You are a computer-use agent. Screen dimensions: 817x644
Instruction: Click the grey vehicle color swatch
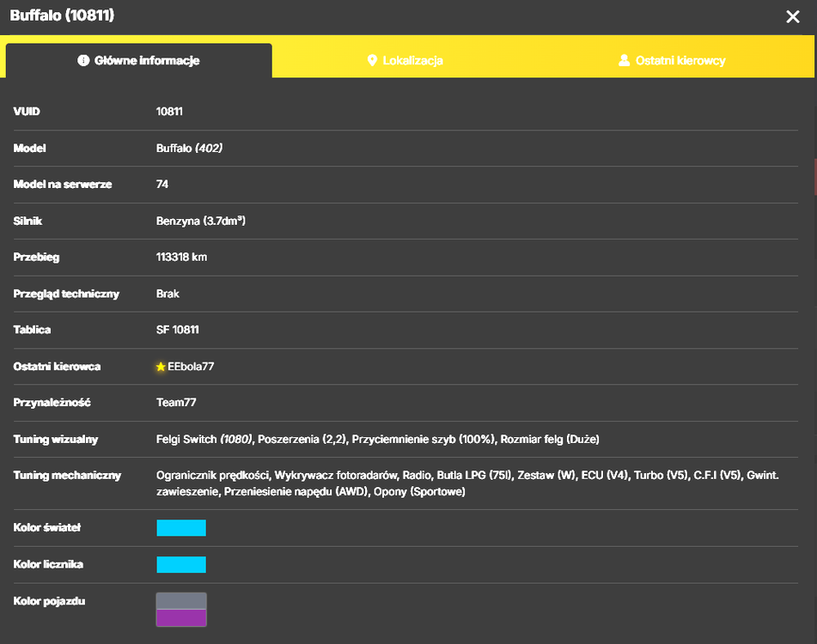coord(181,601)
